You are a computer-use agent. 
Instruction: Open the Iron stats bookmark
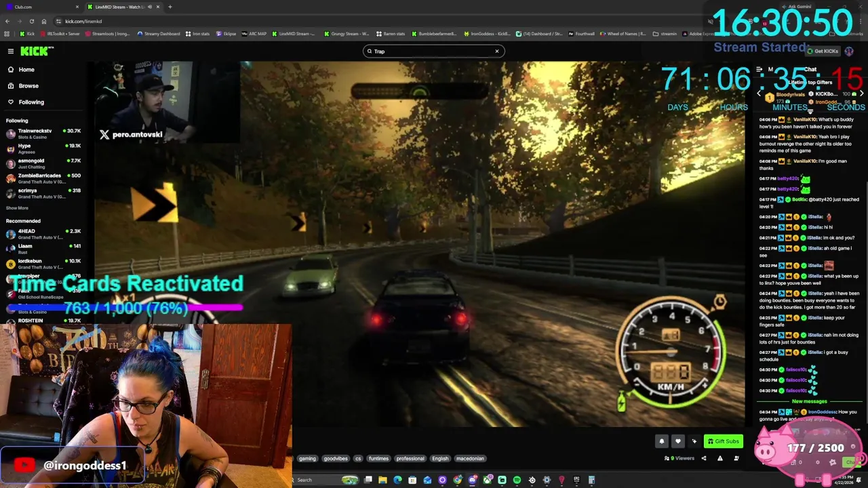[197, 34]
